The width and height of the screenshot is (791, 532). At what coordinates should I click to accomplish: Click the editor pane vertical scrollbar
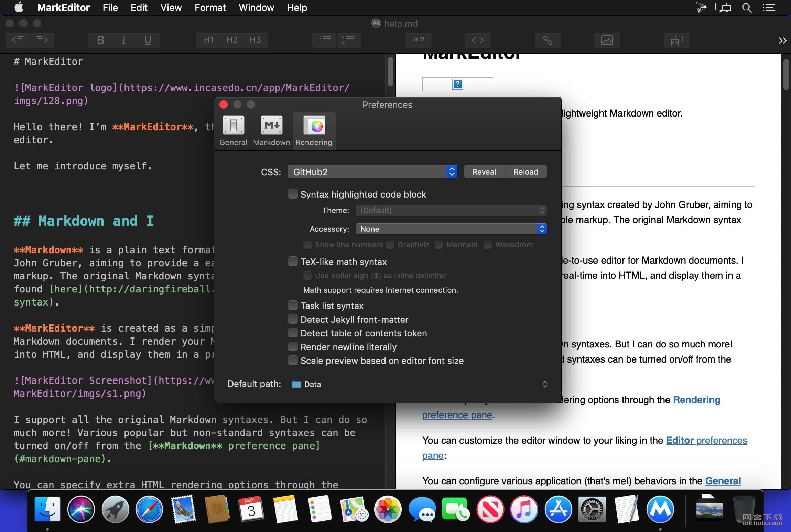(x=390, y=71)
